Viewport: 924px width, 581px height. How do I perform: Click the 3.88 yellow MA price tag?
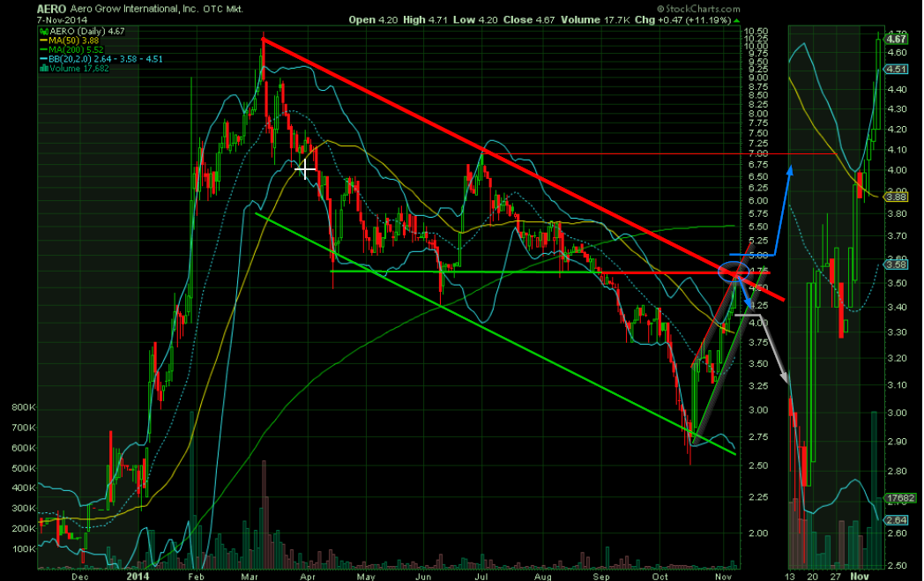(x=898, y=197)
